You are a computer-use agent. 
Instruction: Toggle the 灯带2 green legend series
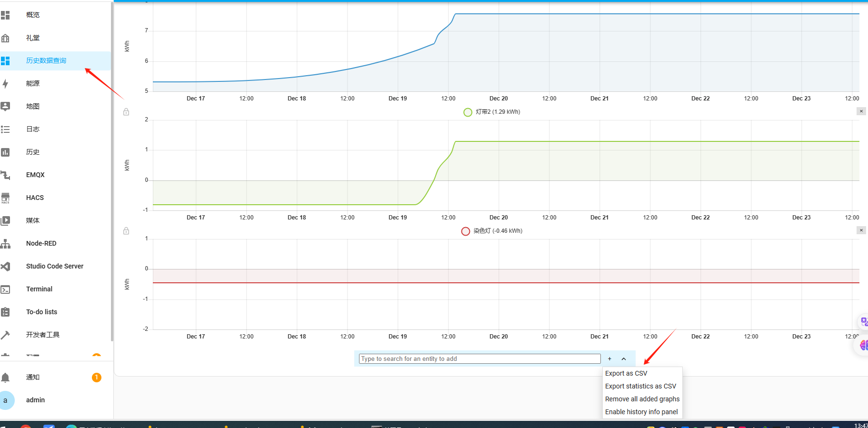pos(468,112)
